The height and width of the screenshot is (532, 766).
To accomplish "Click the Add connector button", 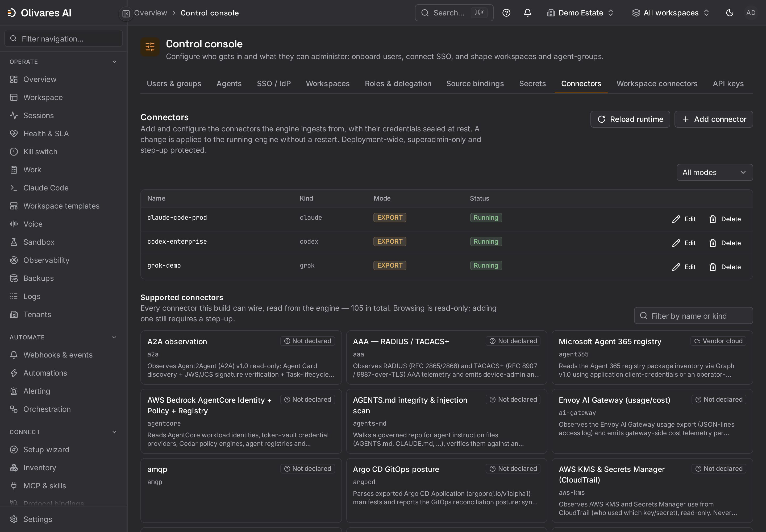I will coord(714,119).
